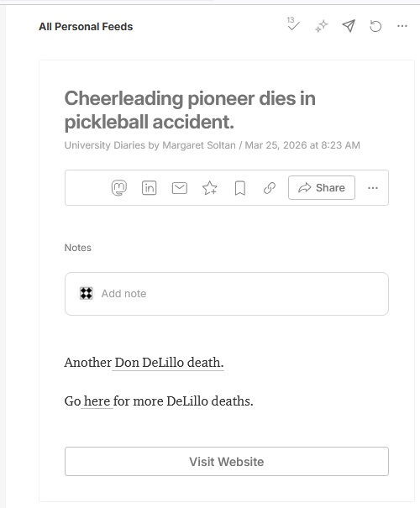Follow the 'here' link
Image resolution: width=420 pixels, height=508 pixels.
pyautogui.click(x=97, y=401)
